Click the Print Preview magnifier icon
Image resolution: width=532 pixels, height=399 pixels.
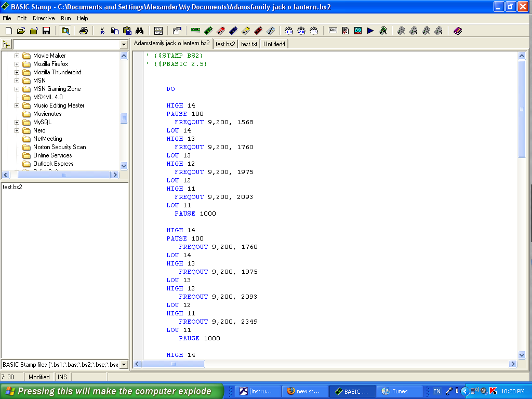65,31
